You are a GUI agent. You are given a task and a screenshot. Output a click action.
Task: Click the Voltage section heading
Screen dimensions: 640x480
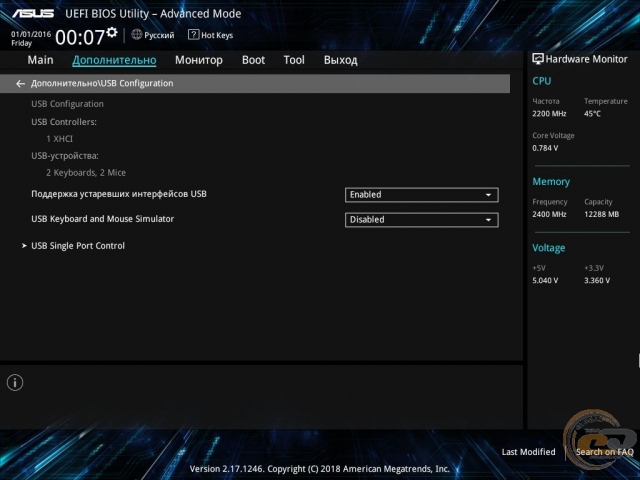pyautogui.click(x=549, y=248)
